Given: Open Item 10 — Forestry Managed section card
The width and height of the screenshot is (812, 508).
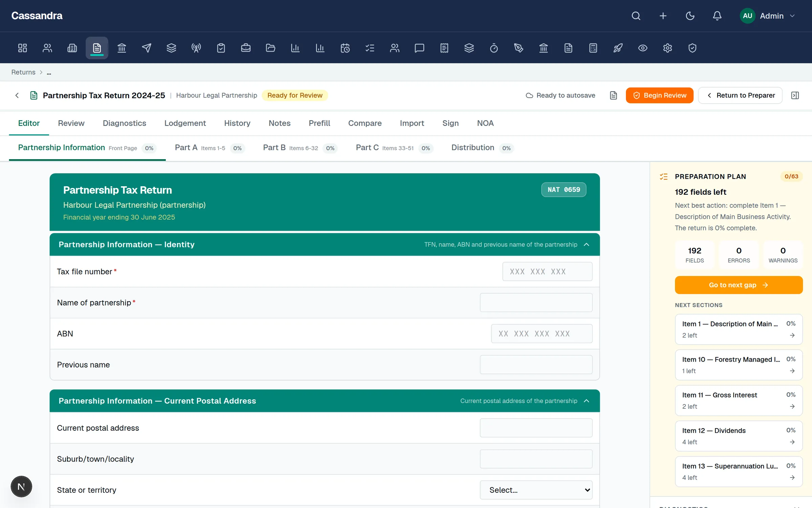Looking at the screenshot, I should (x=739, y=365).
